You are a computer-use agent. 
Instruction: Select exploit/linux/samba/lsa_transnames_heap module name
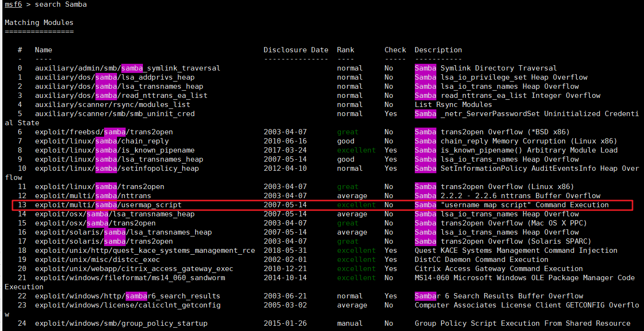pos(119,159)
